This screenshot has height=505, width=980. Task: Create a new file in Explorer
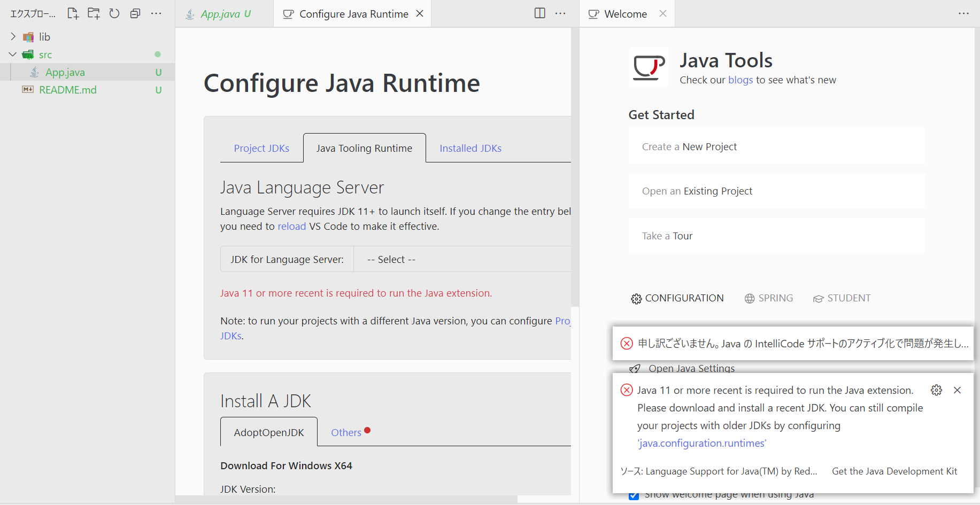pos(73,13)
